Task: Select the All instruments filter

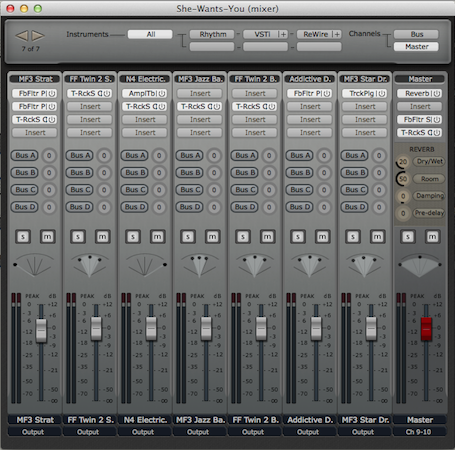Action: click(x=150, y=34)
